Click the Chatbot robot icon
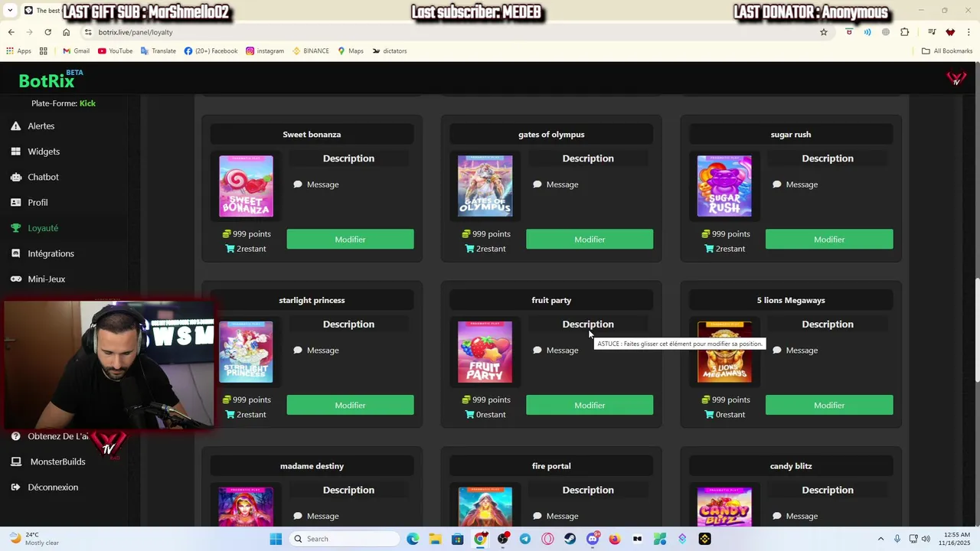Viewport: 980px width, 551px height. tap(15, 177)
